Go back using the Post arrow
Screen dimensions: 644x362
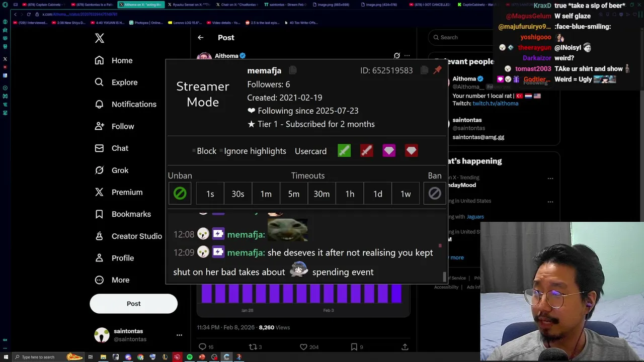pos(200,38)
